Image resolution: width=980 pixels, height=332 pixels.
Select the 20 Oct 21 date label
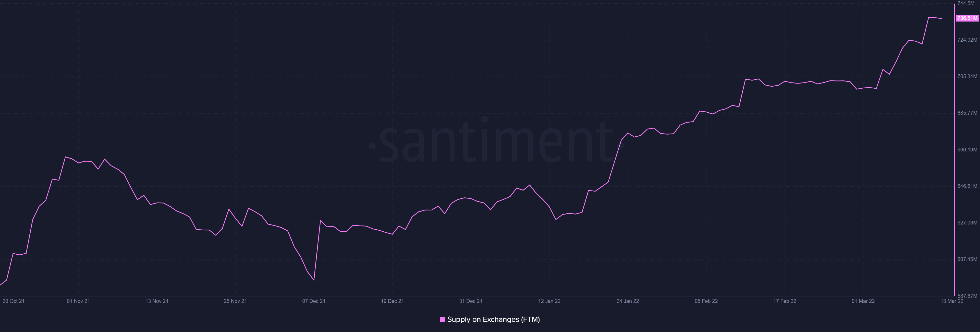pos(13,301)
